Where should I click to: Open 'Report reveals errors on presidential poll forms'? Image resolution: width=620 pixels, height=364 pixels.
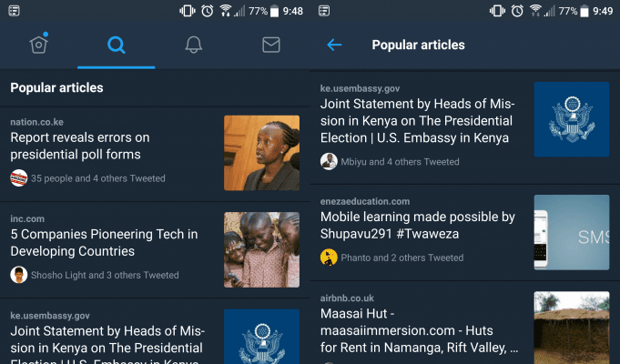click(80, 146)
